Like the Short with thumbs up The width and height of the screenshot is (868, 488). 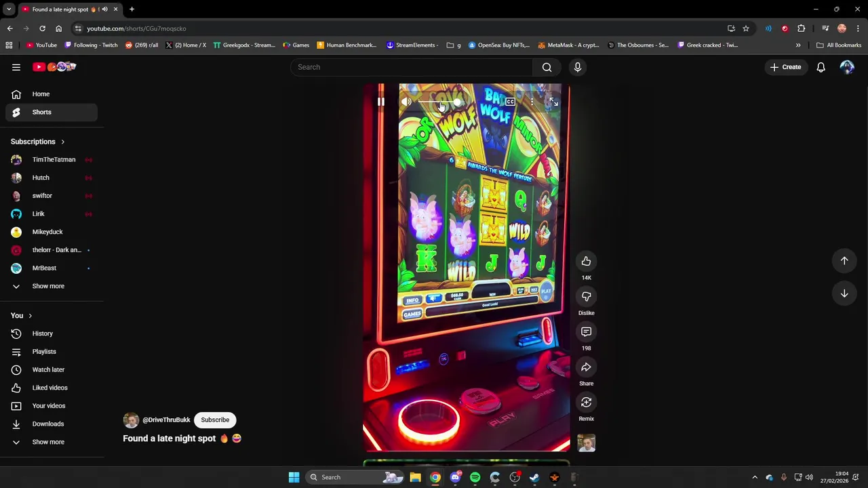point(586,261)
